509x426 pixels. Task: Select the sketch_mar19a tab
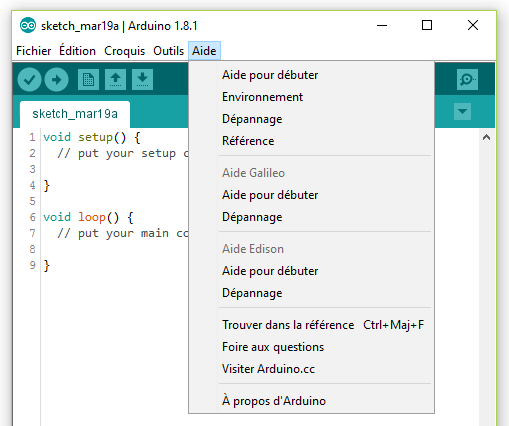click(x=75, y=114)
